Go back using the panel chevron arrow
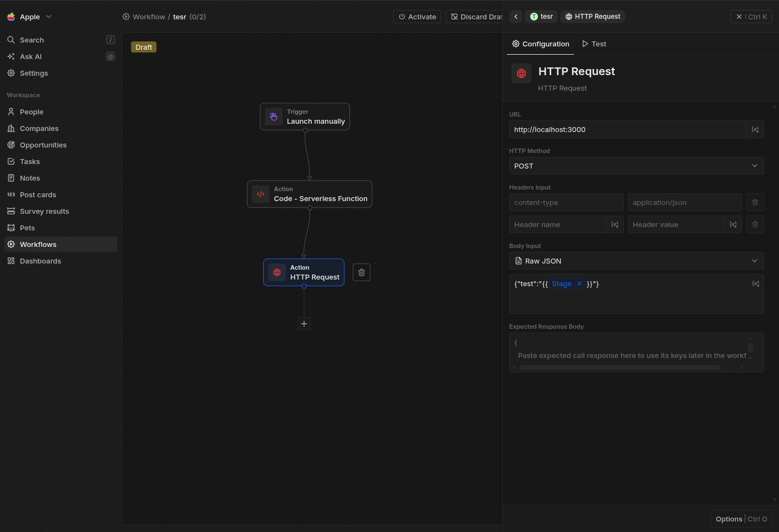This screenshot has width=779, height=532. pos(516,17)
